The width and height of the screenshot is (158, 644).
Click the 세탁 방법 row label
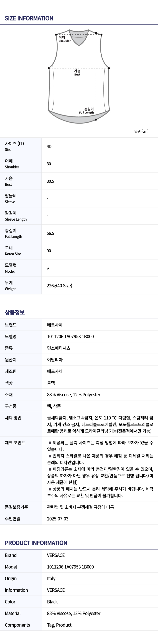(x=13, y=418)
